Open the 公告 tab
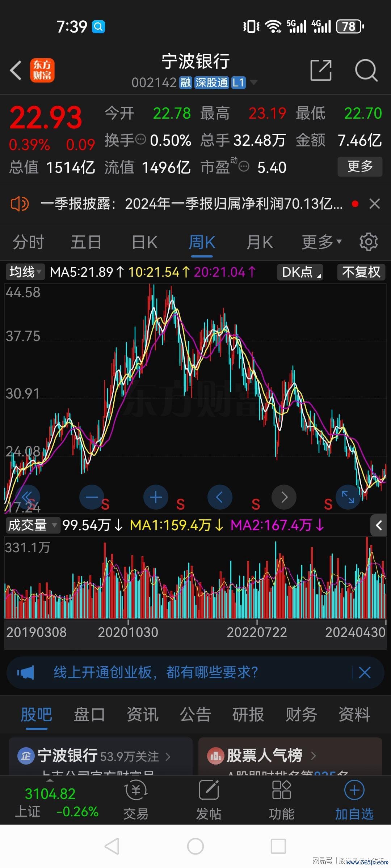 (x=195, y=715)
